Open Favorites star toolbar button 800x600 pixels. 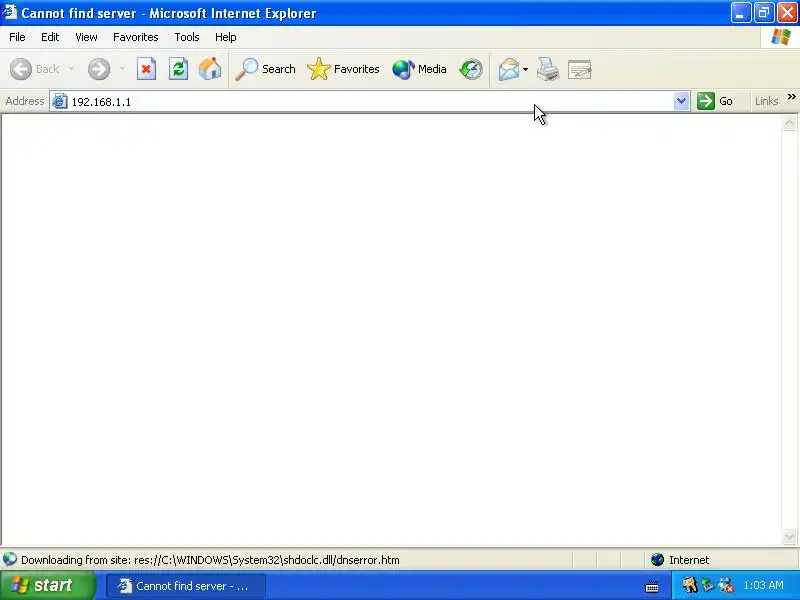pyautogui.click(x=343, y=69)
